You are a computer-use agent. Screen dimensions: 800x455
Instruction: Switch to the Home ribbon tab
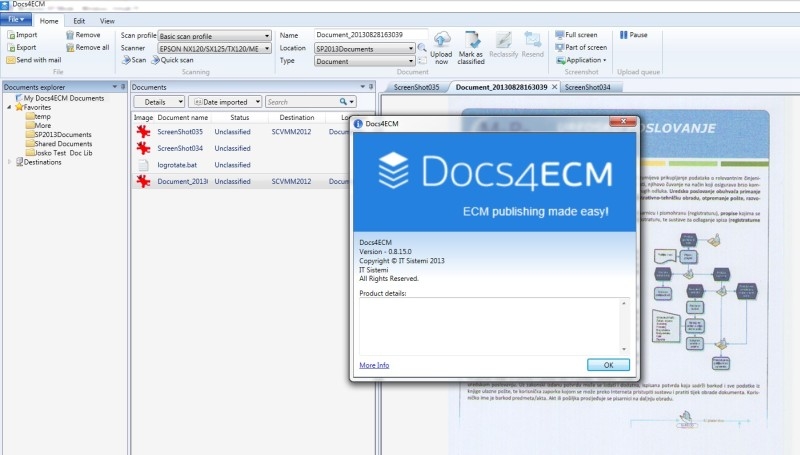click(49, 21)
